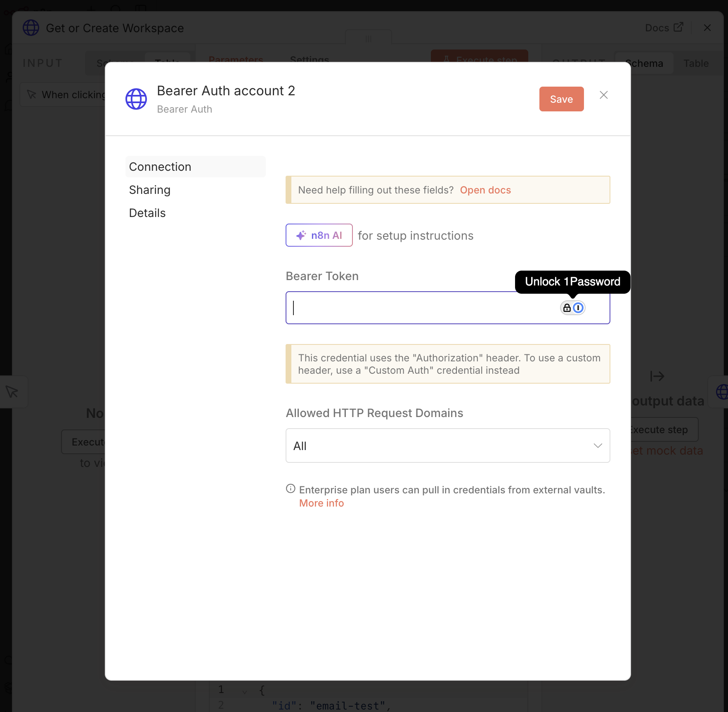728x712 pixels.
Task: Open the Docs link at the top right
Action: 664,28
